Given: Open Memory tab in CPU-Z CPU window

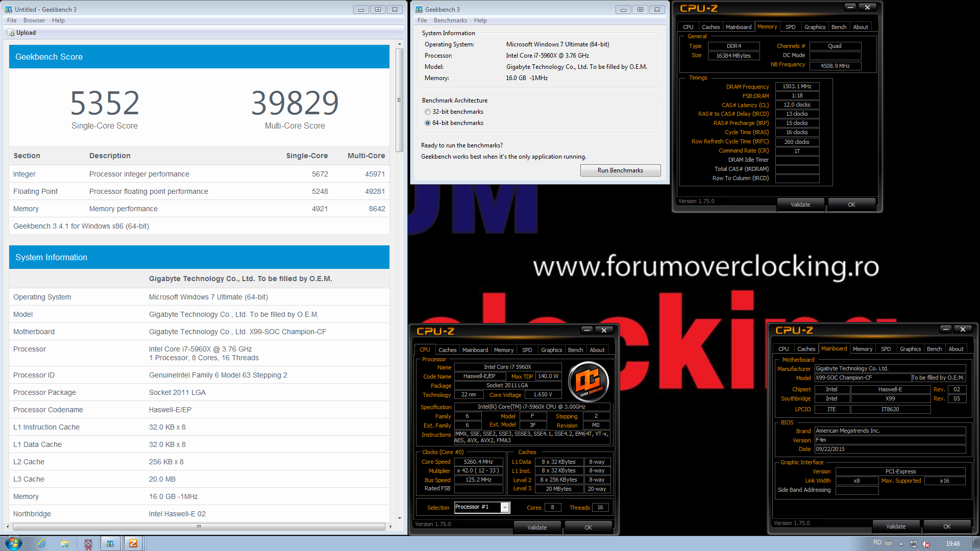Looking at the screenshot, I should (504, 350).
